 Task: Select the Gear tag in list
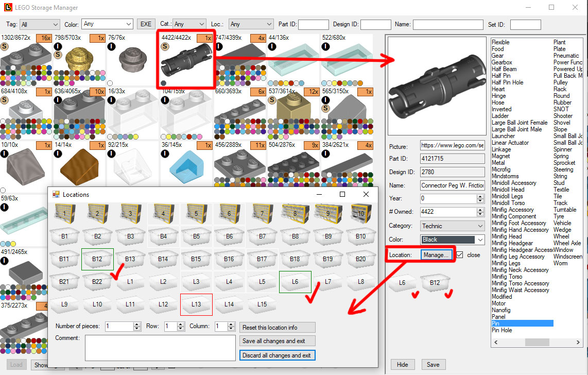pyautogui.click(x=497, y=56)
